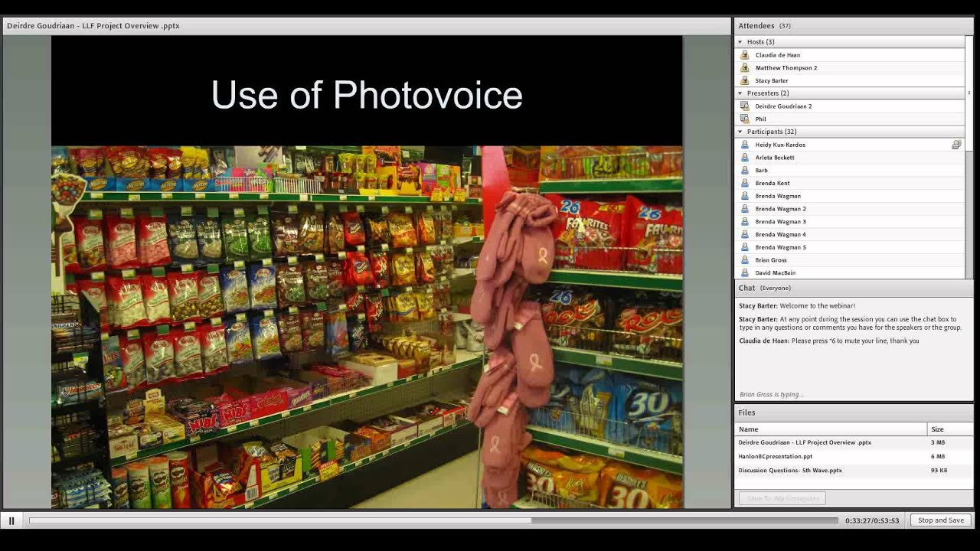
Task: Click the presentation title bar Deirdre Goudriaan
Action: (93, 26)
